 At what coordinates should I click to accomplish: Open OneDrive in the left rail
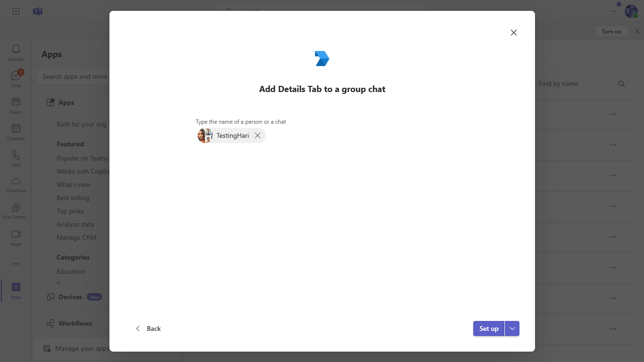16,185
